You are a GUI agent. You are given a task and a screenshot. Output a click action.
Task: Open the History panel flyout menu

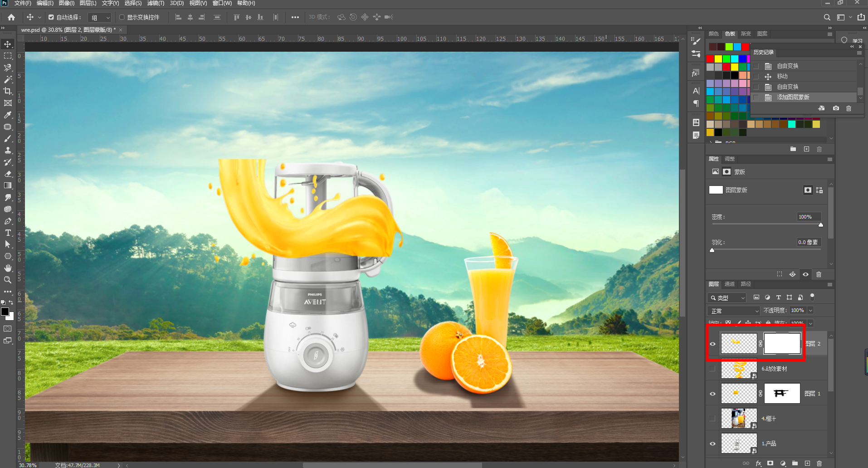coord(859,53)
